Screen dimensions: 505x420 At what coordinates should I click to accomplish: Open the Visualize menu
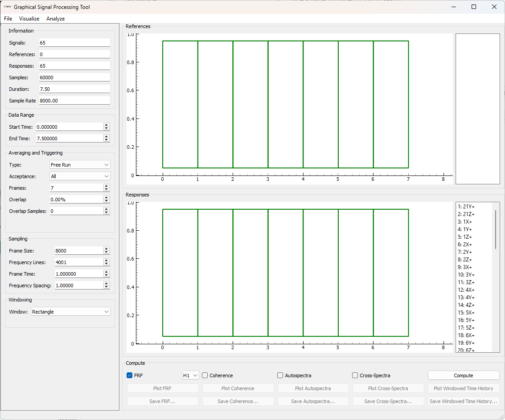(x=29, y=19)
